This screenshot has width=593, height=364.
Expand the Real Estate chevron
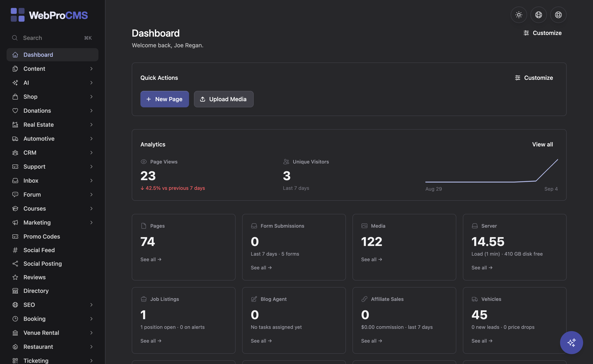(x=91, y=124)
